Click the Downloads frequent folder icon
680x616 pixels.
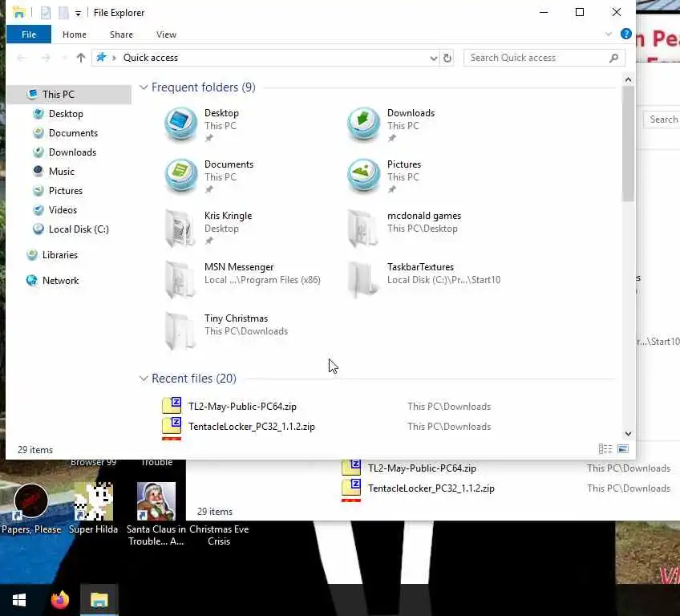click(363, 124)
